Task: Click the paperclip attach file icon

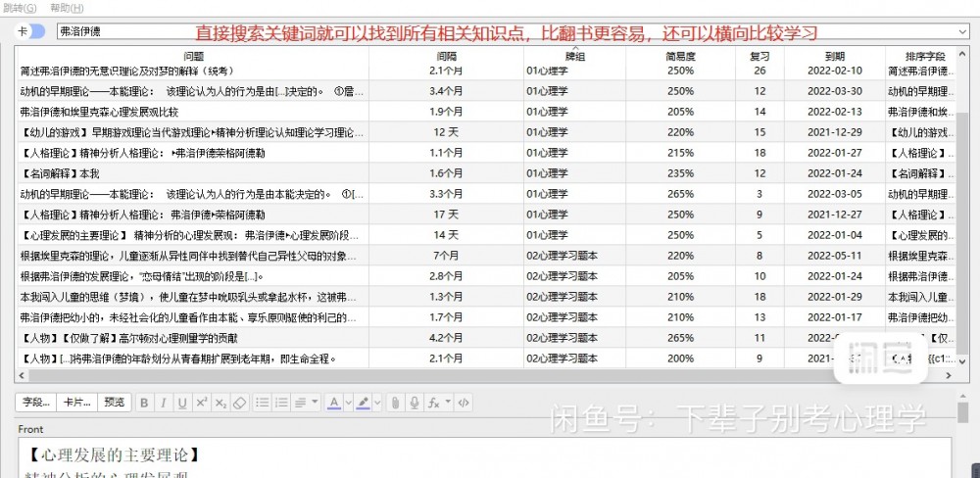Action: (395, 403)
